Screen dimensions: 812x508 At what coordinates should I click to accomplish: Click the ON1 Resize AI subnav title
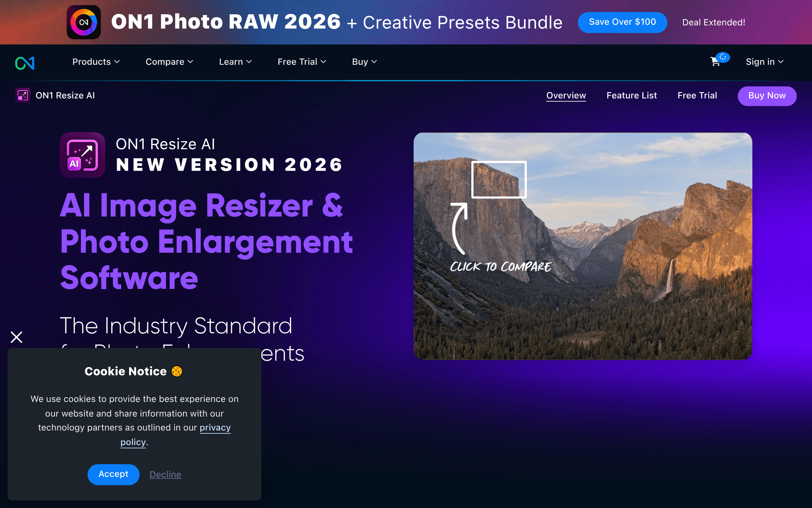[x=65, y=96]
